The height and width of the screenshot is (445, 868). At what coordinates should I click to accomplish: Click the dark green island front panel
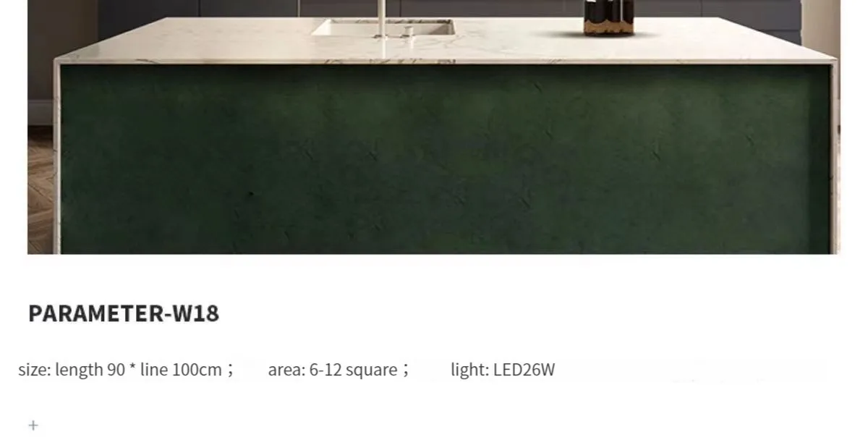tap(445, 159)
